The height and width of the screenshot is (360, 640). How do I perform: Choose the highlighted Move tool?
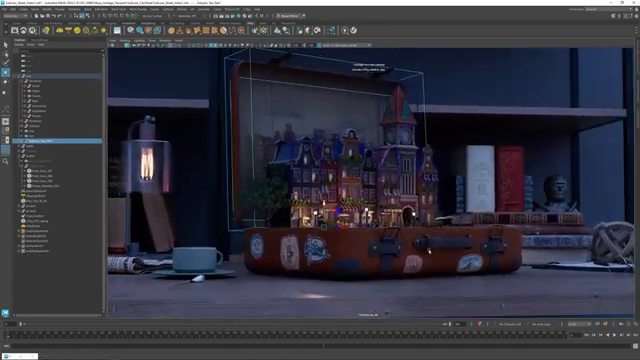pyautogui.click(x=5, y=72)
